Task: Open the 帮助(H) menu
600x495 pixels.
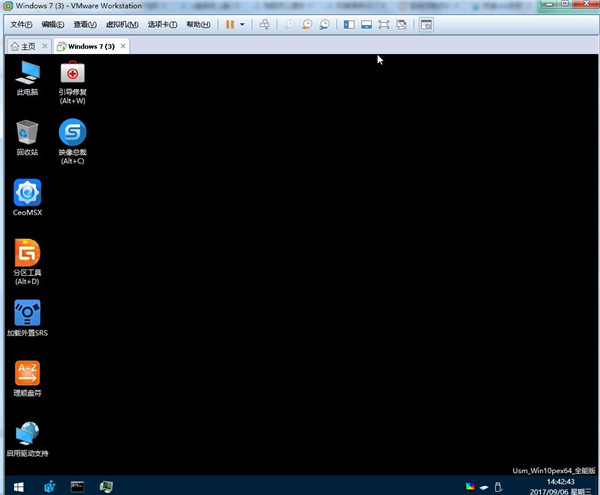Action: 198,24
